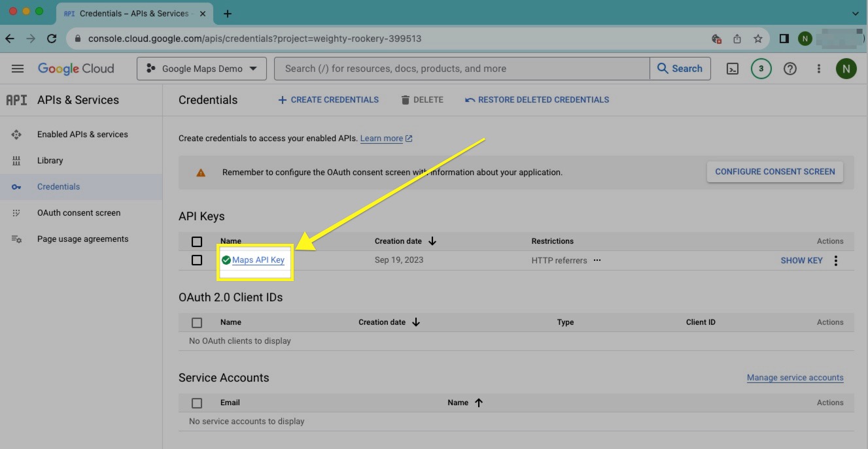
Task: Go to Enabled APIs & services
Action: click(82, 135)
